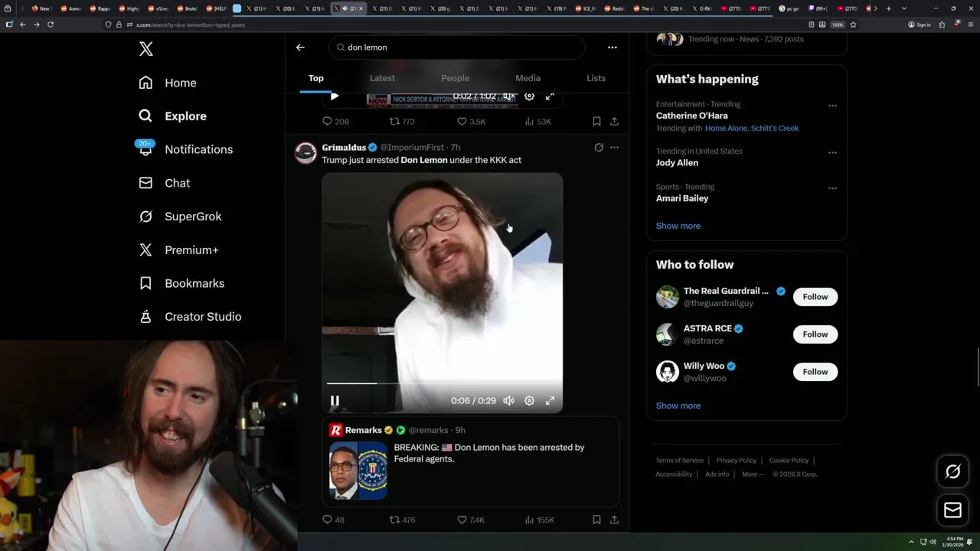Viewport: 980px width, 551px height.
Task: View analytics for post with 155K views
Action: (x=539, y=520)
